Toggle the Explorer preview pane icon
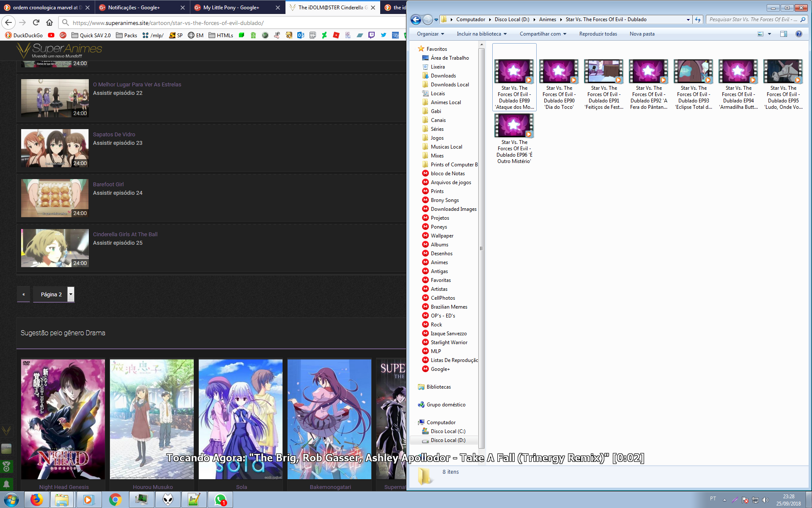Image resolution: width=812 pixels, height=508 pixels. (783, 34)
